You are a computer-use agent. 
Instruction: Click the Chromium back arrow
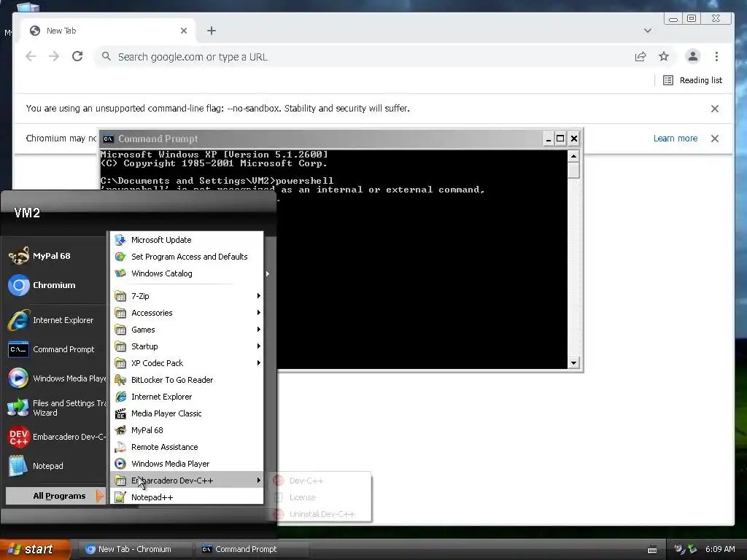point(31,57)
